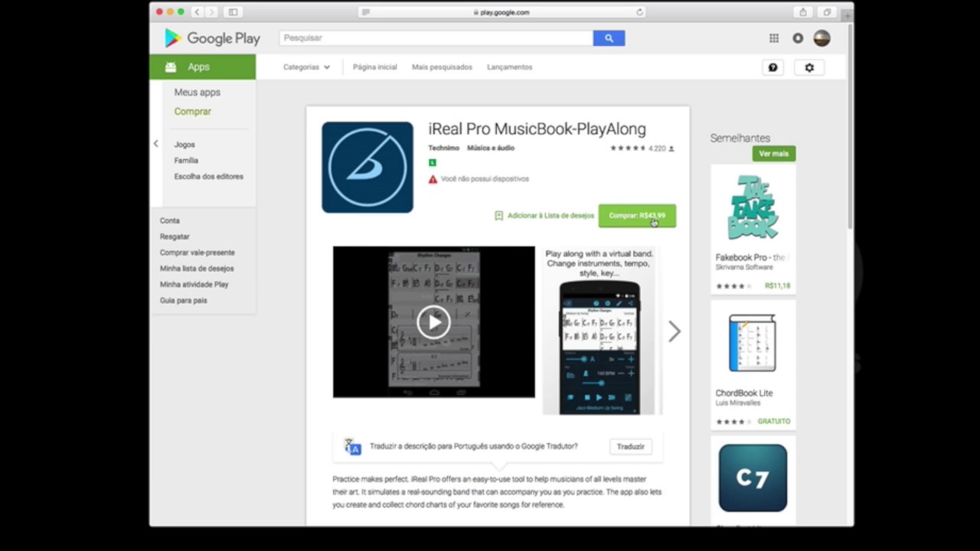Click the Traduzir button
Image resolution: width=980 pixels, height=551 pixels.
631,447
